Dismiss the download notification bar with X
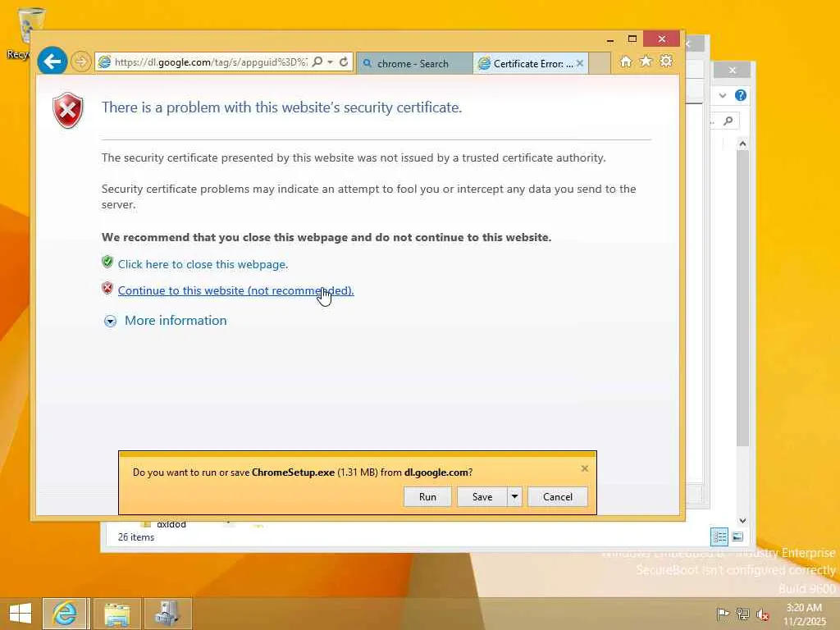 pyautogui.click(x=584, y=468)
